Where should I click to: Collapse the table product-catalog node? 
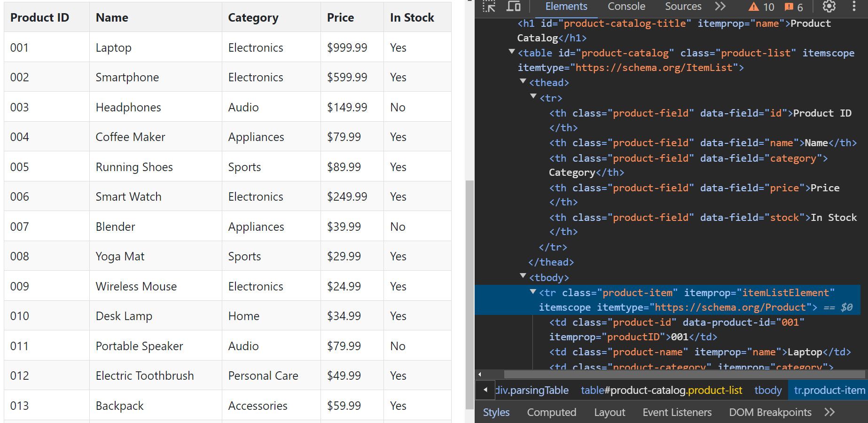tap(512, 52)
